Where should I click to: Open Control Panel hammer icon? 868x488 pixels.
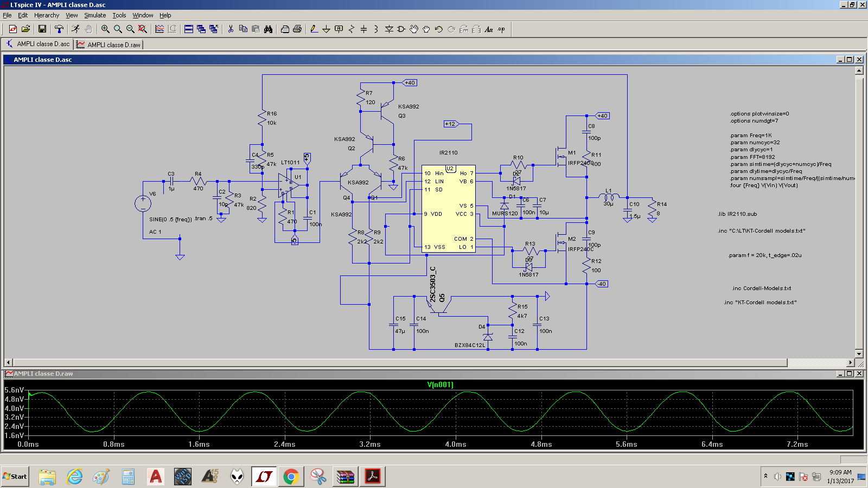(59, 29)
